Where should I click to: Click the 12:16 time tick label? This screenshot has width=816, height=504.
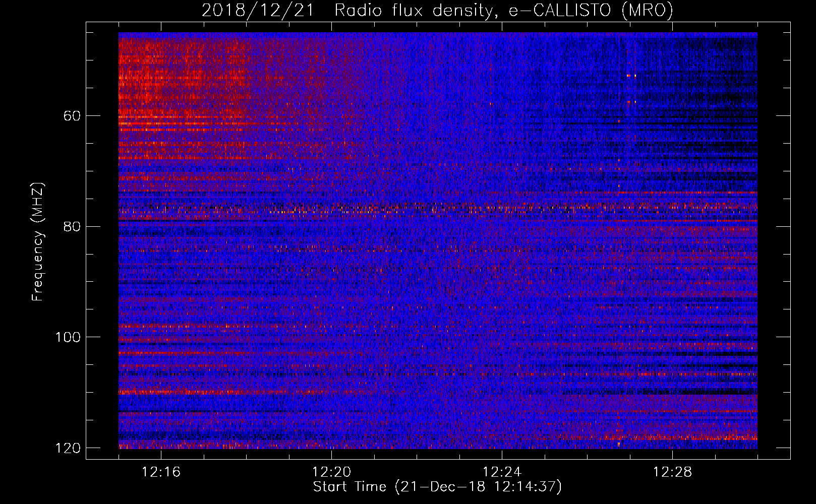tap(161, 472)
